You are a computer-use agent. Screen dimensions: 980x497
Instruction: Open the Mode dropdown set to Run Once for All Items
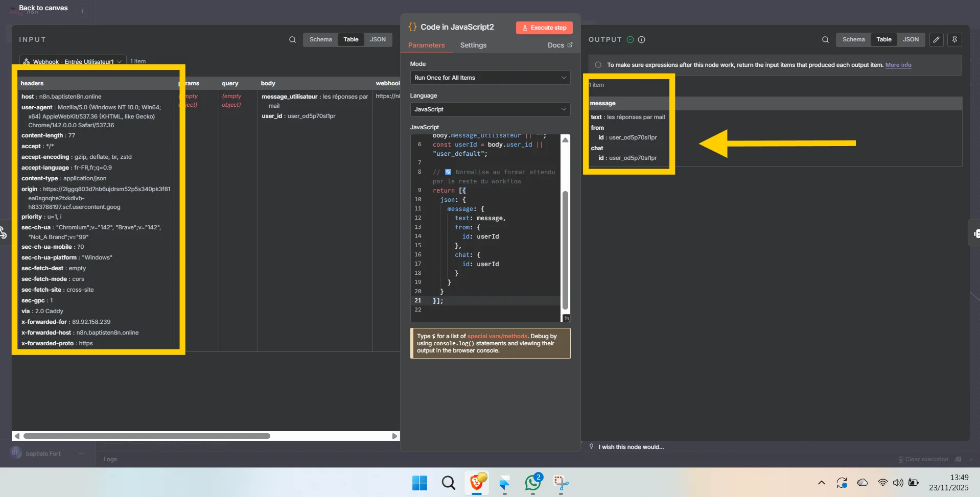tap(490, 78)
